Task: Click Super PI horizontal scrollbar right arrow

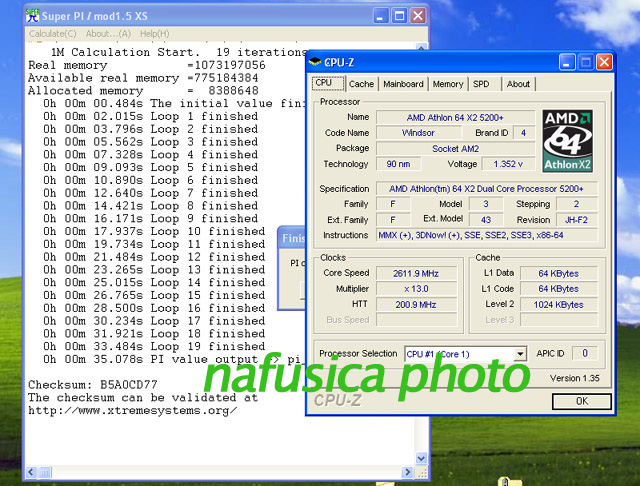Action: point(407,473)
